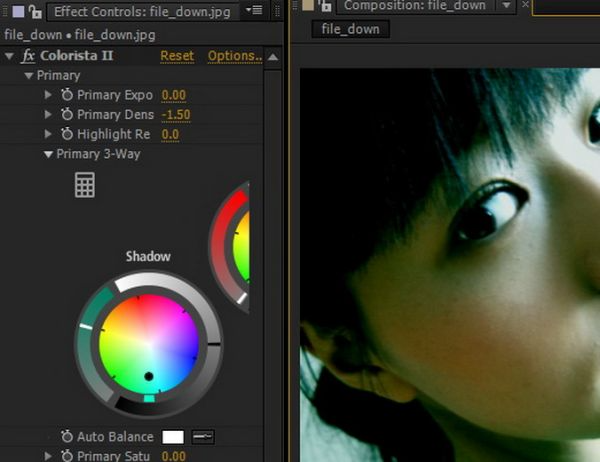Toggle Primary Dens stopwatch
Screen dimensions: 600x462
tap(67, 114)
